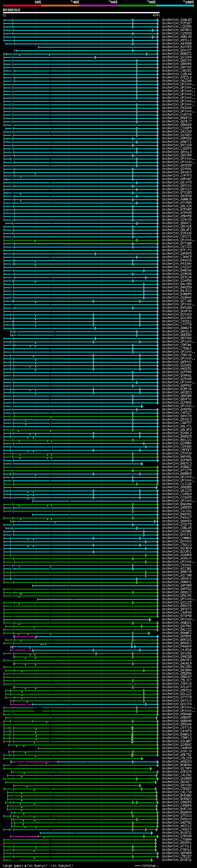
Task: Select hit label UniRef100_C1BLK6
Action: [177, 74]
